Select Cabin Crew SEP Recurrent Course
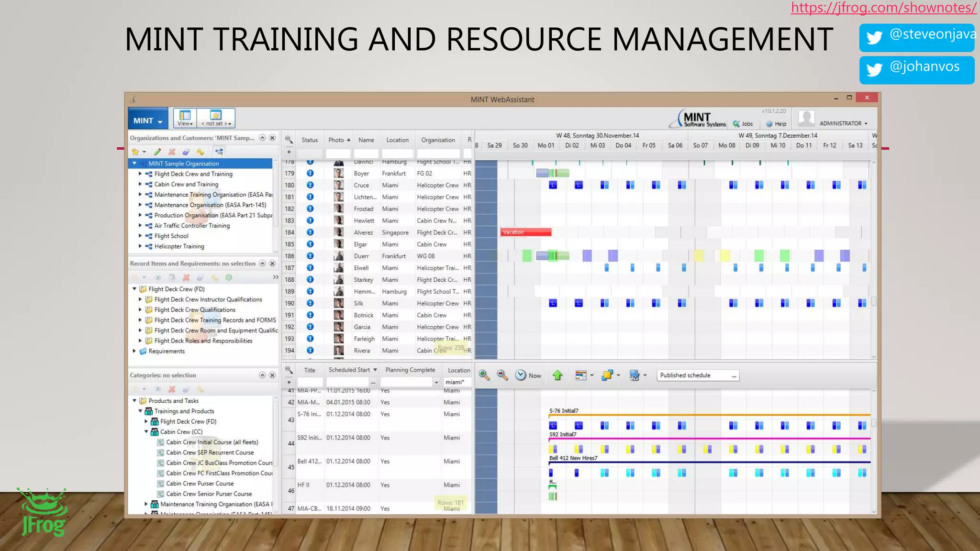 [x=210, y=452]
